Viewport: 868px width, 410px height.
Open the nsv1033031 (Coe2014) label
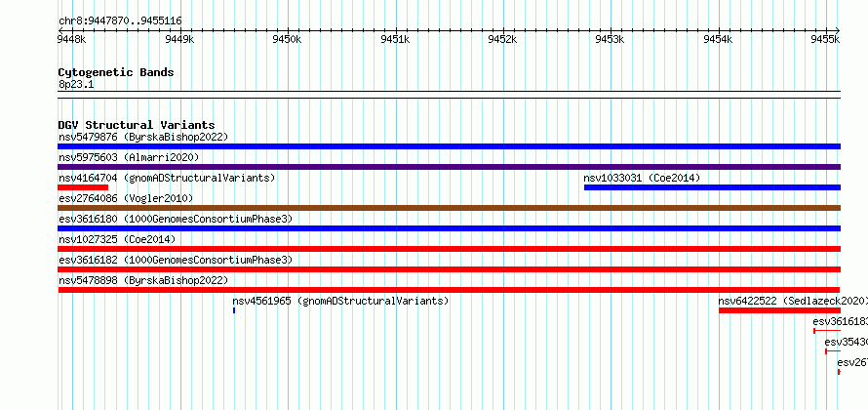click(x=642, y=178)
